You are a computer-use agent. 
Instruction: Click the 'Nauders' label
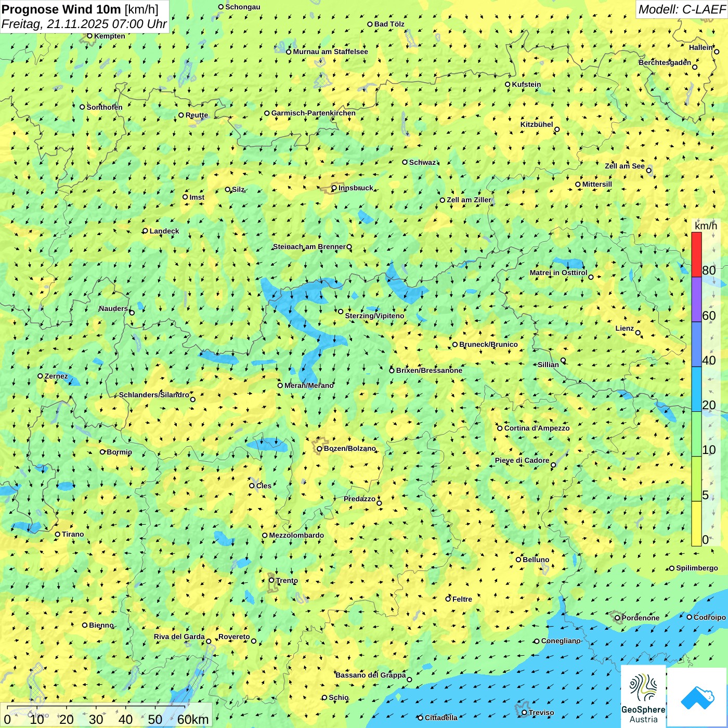coord(113,308)
